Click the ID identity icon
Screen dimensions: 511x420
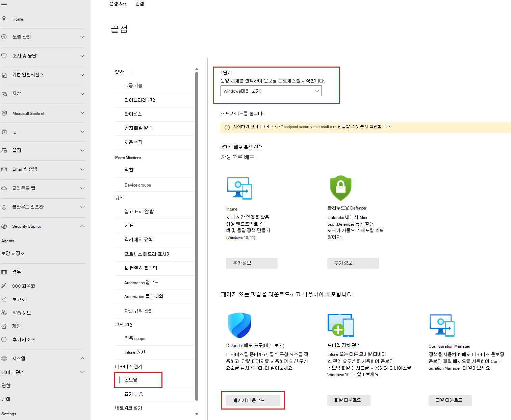coord(4,132)
